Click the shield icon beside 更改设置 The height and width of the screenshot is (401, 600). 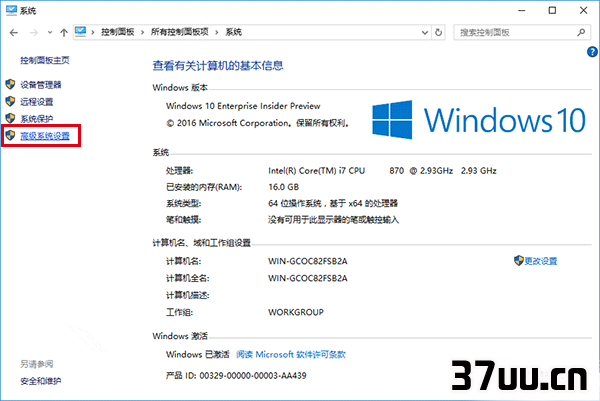pos(518,261)
